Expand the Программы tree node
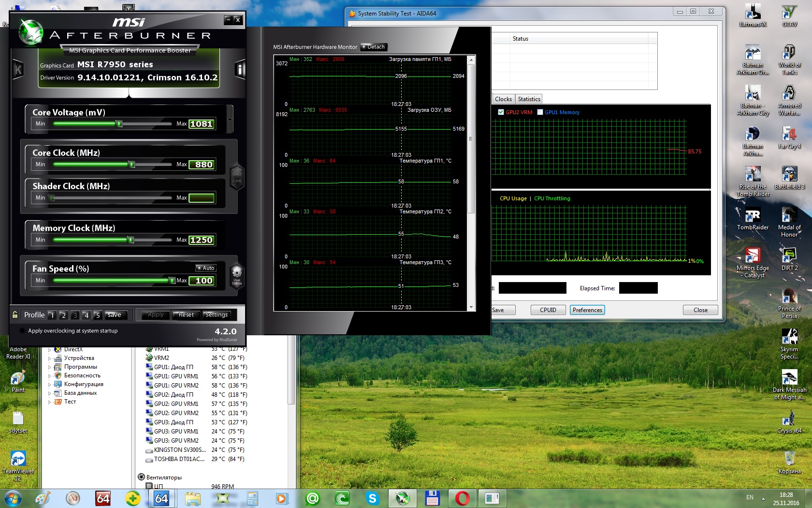 (49, 367)
